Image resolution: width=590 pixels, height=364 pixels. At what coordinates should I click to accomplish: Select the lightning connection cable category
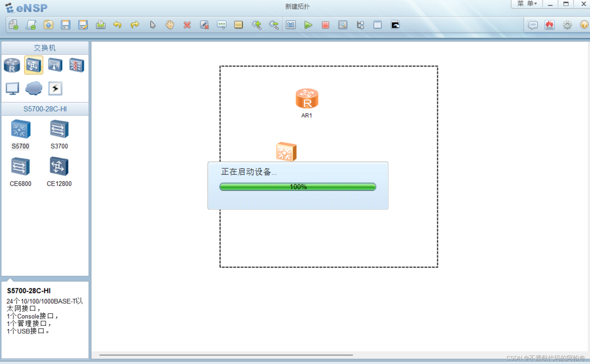coord(55,88)
